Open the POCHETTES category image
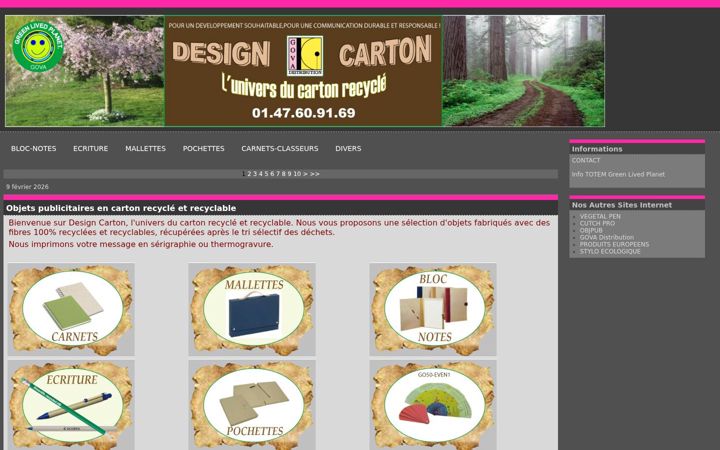 252,405
